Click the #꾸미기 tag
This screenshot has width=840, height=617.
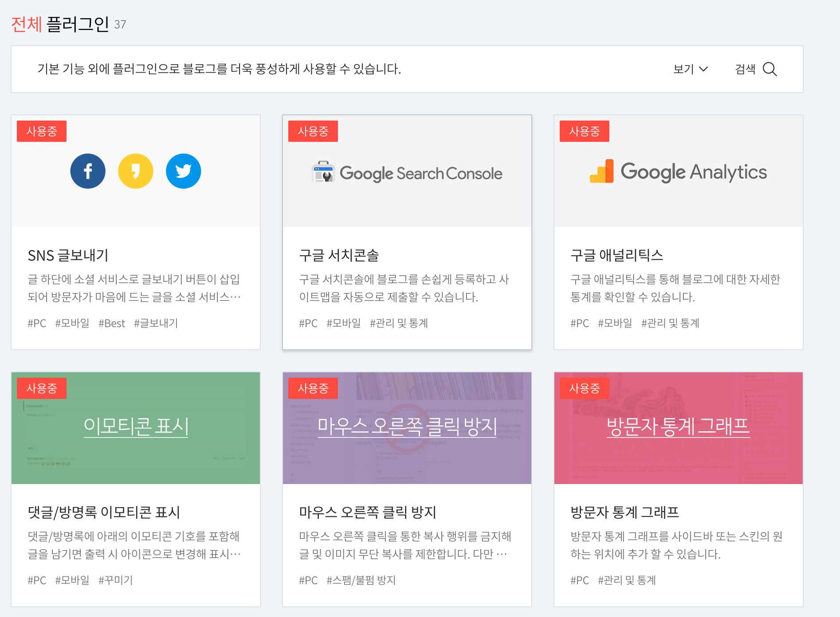point(116,581)
